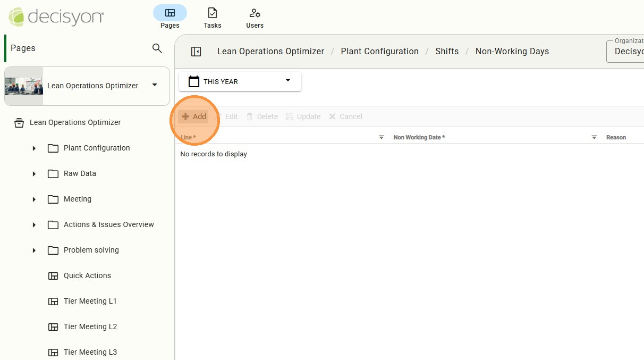
Task: Open the Tier Meeting L1 page
Action: point(90,301)
